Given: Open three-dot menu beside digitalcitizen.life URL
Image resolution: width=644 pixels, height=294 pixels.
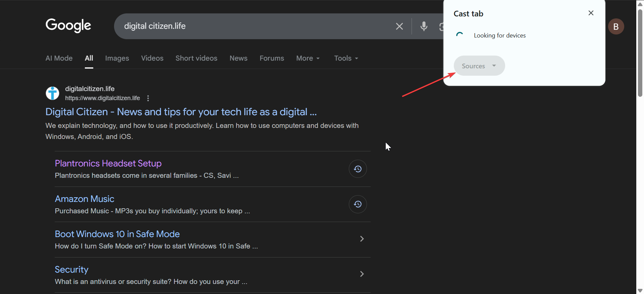Looking at the screenshot, I should [x=148, y=98].
